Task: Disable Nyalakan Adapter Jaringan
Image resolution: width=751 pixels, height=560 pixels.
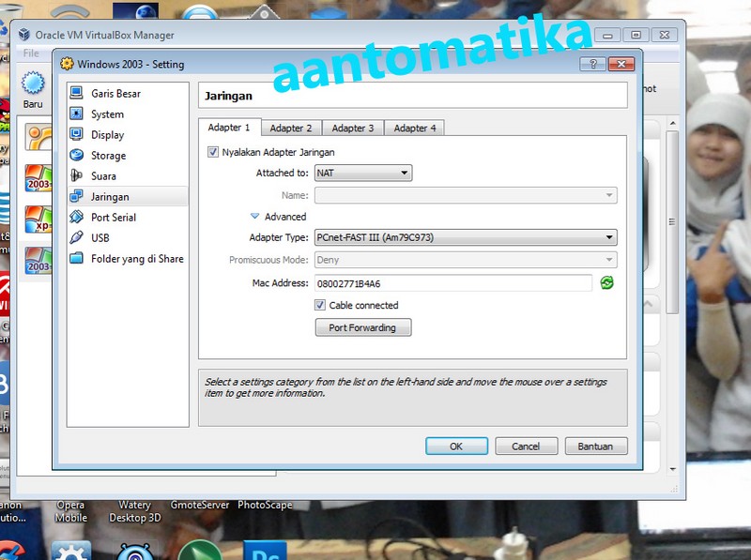Action: [x=214, y=152]
